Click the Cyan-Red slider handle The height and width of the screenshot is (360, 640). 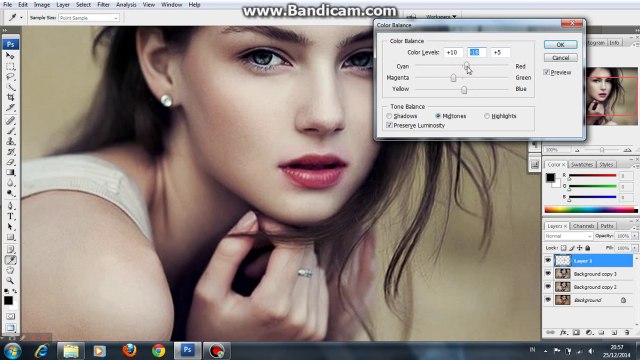point(466,66)
